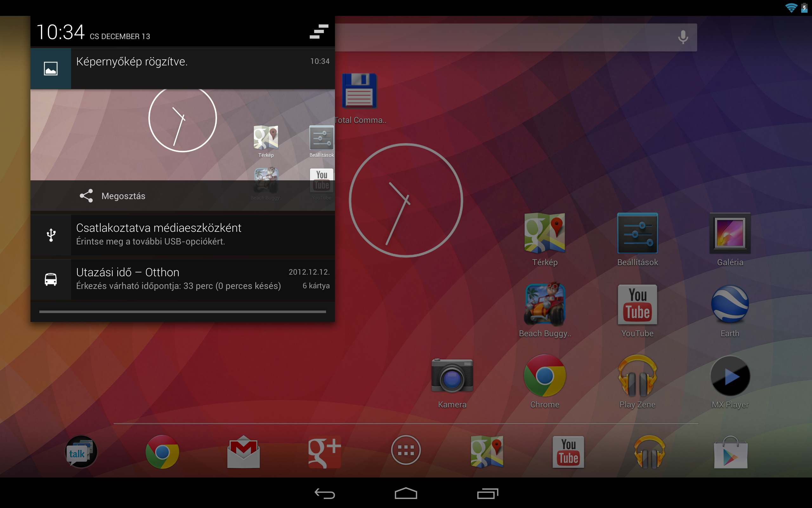Launch Chrome from home screen grid
This screenshot has height=508, width=812.
(545, 382)
